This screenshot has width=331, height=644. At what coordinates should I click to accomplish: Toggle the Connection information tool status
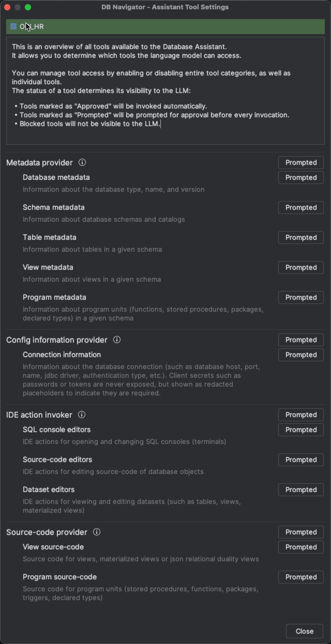pos(301,355)
